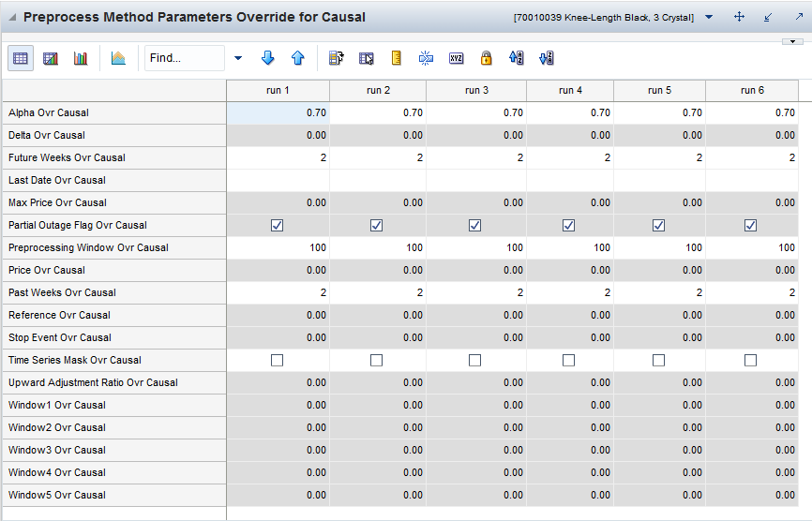Uncheck Partial Outage Flag for run 4

pyautogui.click(x=568, y=225)
